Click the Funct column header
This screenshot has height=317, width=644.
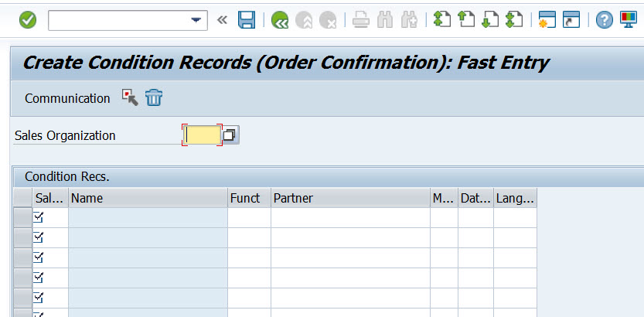(x=249, y=198)
